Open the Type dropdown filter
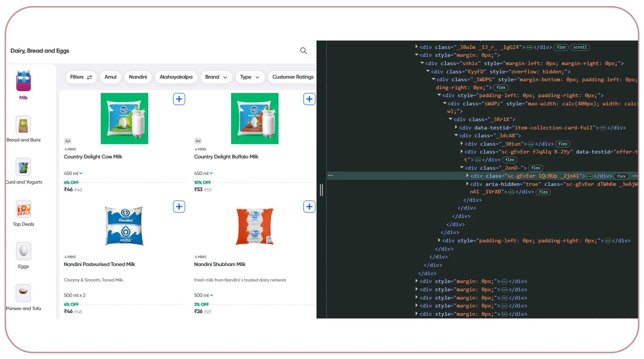The height and width of the screenshot is (359, 644). [250, 77]
